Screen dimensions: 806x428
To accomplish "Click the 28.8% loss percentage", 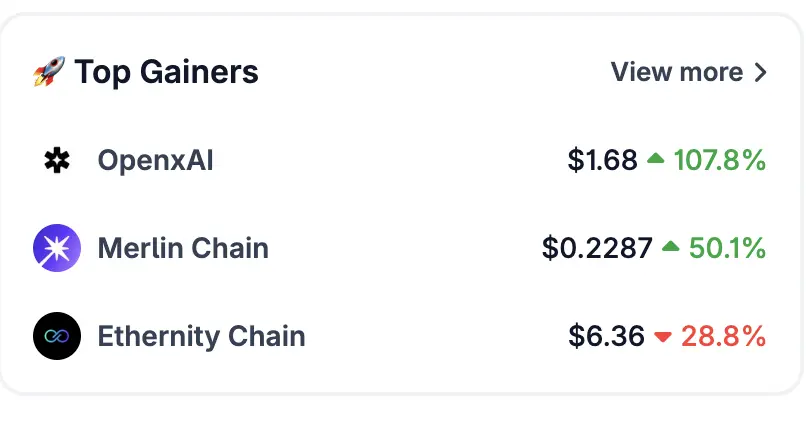I will 724,336.
